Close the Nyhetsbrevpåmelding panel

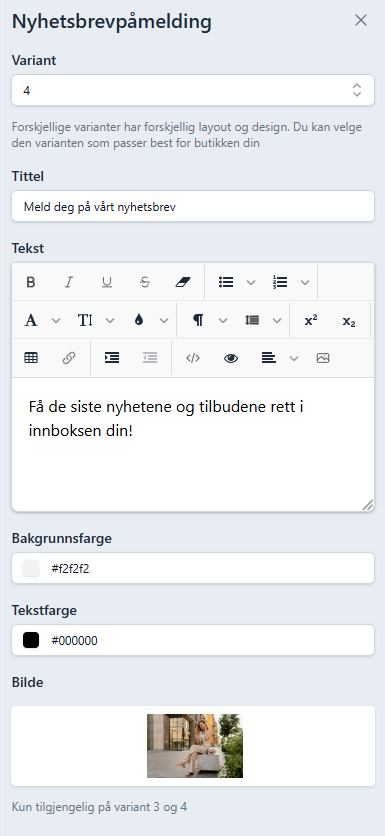(x=361, y=20)
